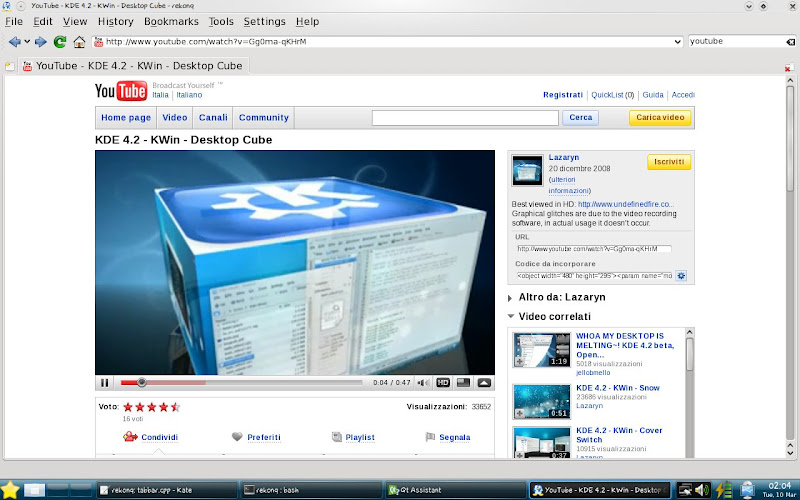
Task: Open embed options with the gear icon
Action: (681, 276)
